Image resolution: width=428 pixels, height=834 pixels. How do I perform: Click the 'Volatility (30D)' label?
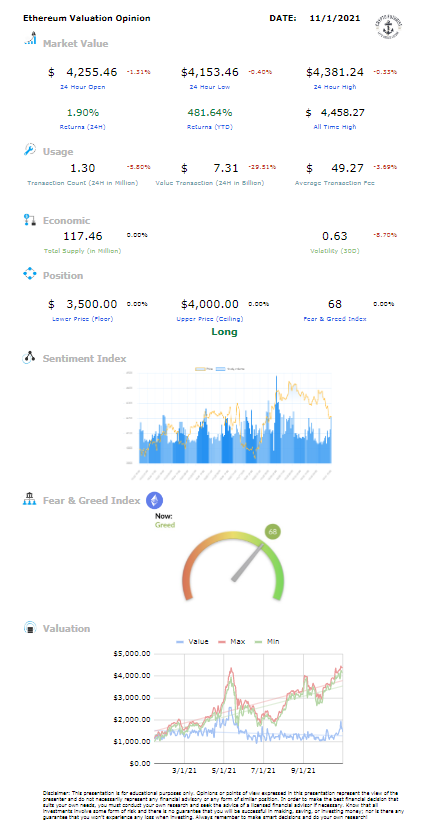[335, 251]
